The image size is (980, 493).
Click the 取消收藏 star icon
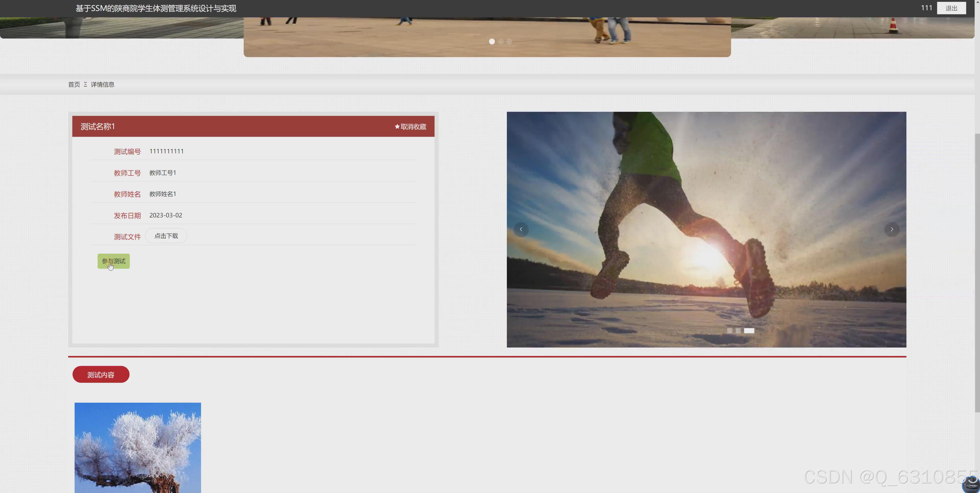pos(397,127)
